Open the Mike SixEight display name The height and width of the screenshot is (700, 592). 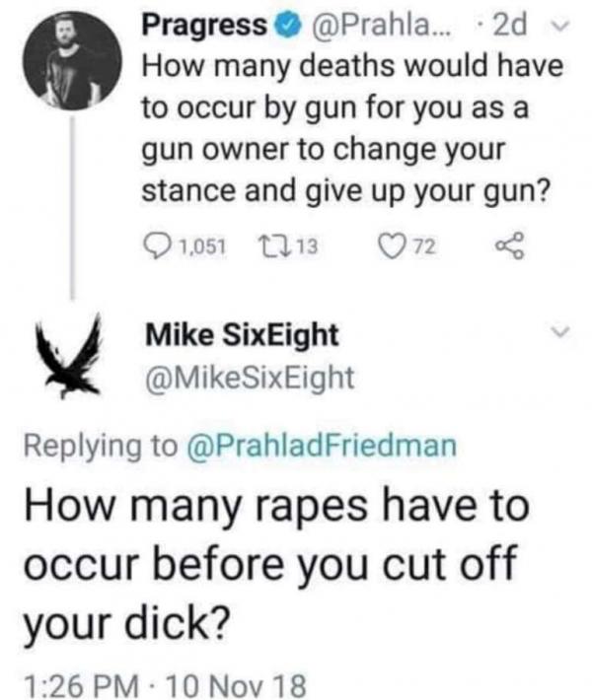tap(242, 336)
